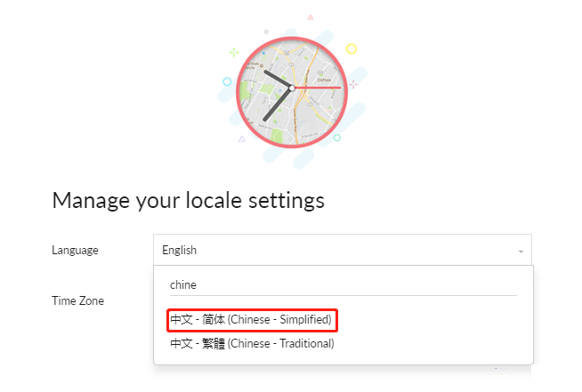Click the yellow ring beside the clock

coord(352,49)
